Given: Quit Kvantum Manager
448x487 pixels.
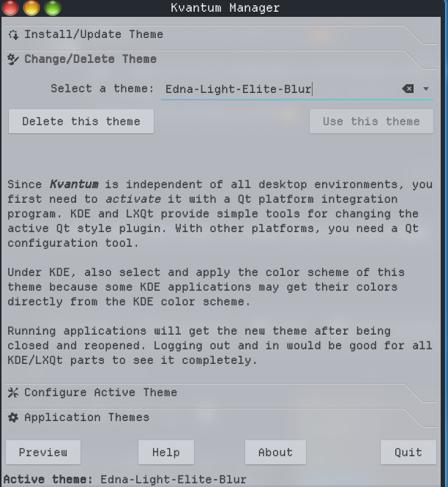Looking at the screenshot, I should tap(408, 453).
